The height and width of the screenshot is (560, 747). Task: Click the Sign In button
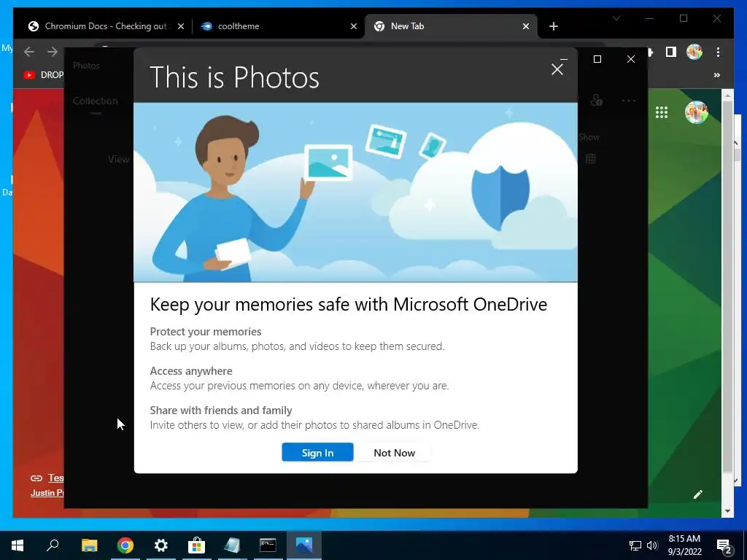coord(317,452)
